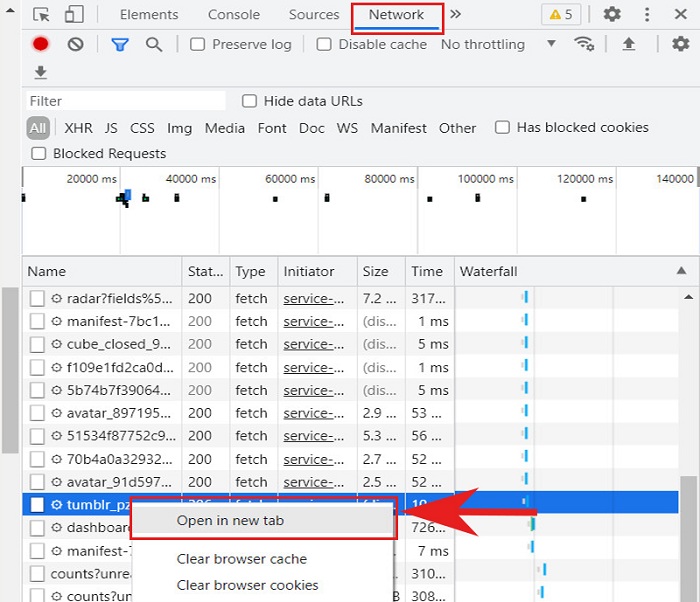This screenshot has width=700, height=602.
Task: Open the No throttling dropdown
Action: 497,44
